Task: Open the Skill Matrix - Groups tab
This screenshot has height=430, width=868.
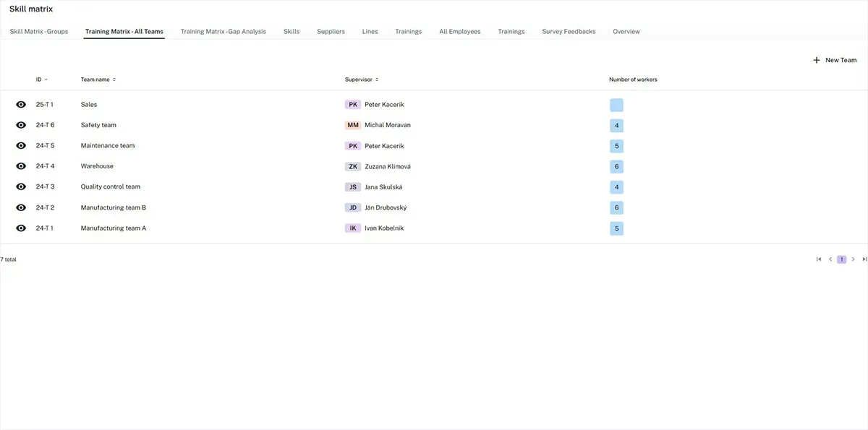Action: pyautogui.click(x=39, y=32)
